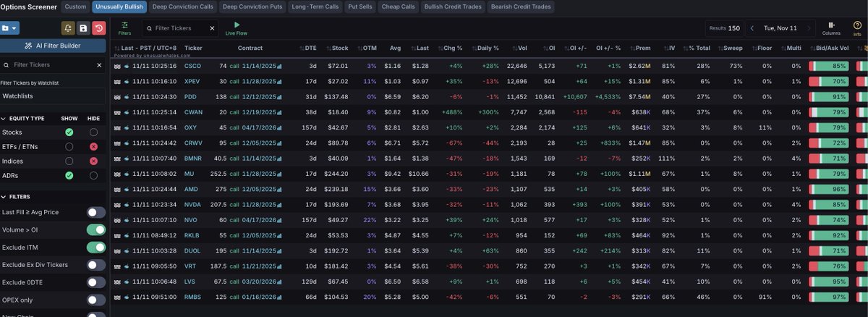Click the alert bell icon button
868x317 pixels.
tap(69, 28)
